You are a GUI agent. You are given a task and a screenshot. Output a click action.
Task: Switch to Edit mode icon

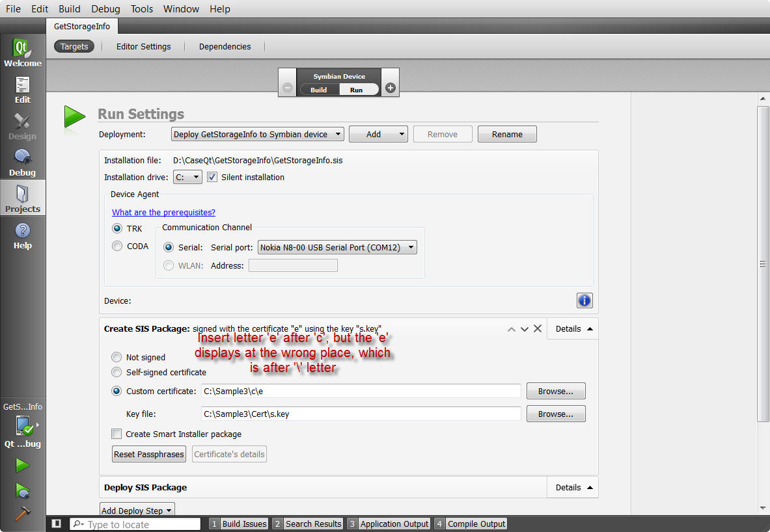coord(23,90)
